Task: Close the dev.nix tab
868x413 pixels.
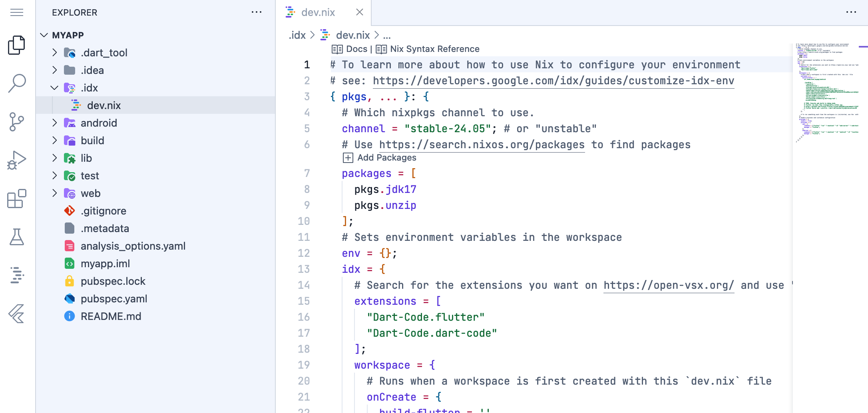Action: 360,12
